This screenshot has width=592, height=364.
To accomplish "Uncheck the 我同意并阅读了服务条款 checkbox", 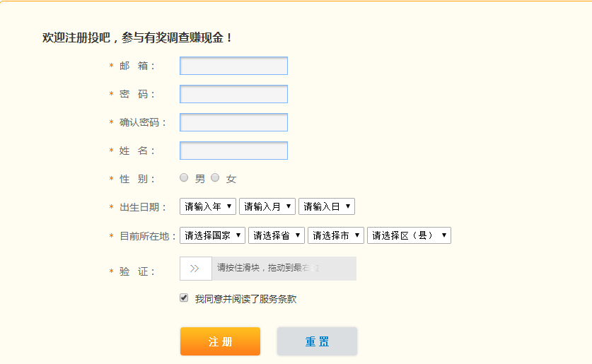I will tap(184, 298).
